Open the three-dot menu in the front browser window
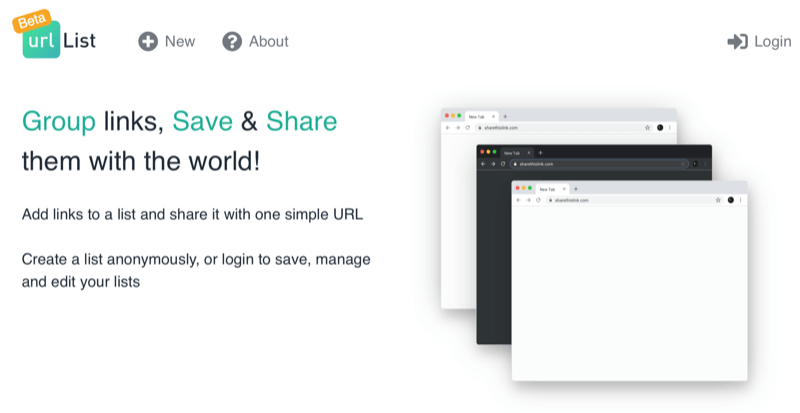 pos(740,200)
